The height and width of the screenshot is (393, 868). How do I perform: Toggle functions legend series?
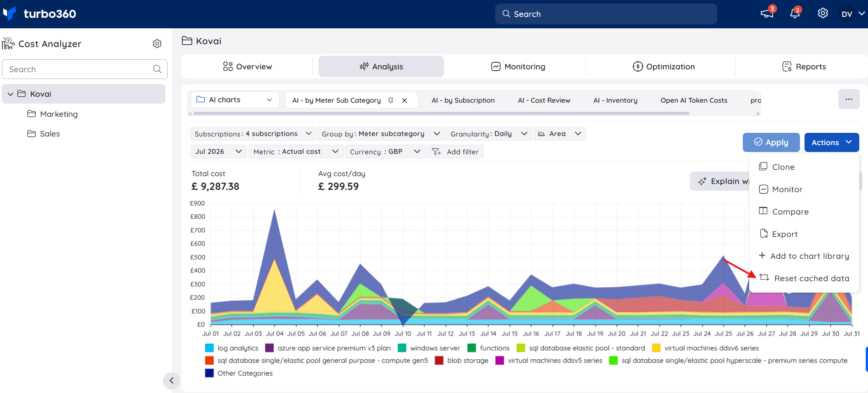tap(488, 348)
